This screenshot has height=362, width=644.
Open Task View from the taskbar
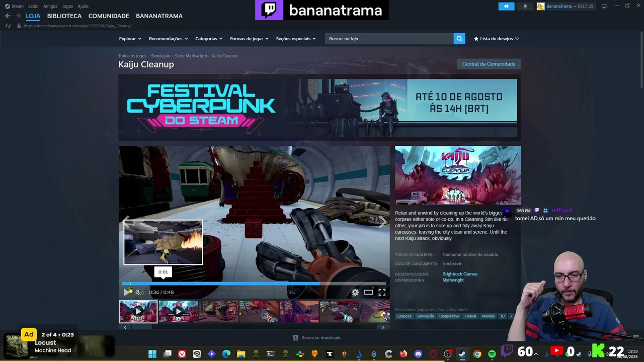click(x=168, y=354)
